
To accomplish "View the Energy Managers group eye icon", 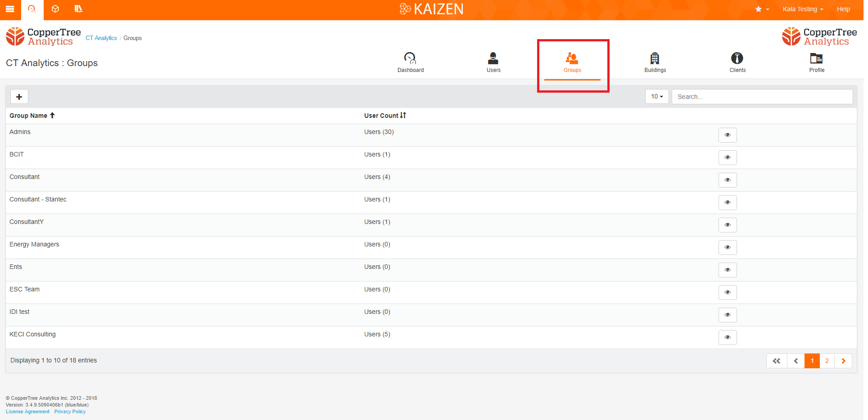I will tap(728, 247).
